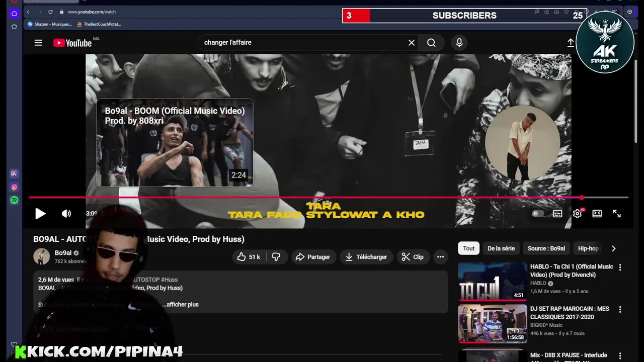Open the DJ SET RAP MAROCAIN thumbnail
The image size is (644, 362).
[x=493, y=324]
